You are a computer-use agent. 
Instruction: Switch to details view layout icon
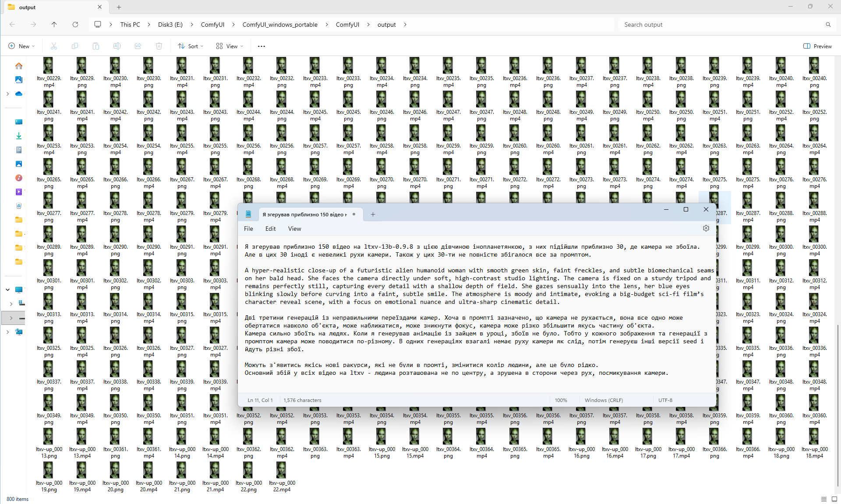click(823, 499)
